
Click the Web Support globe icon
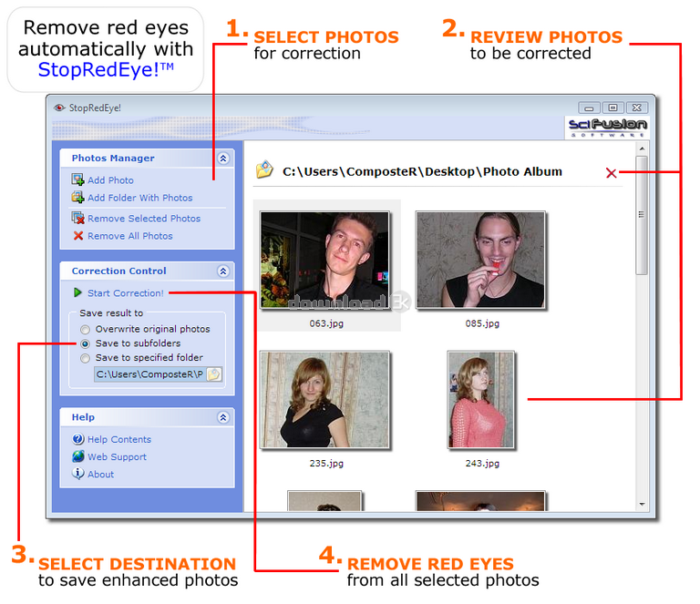pos(77,456)
